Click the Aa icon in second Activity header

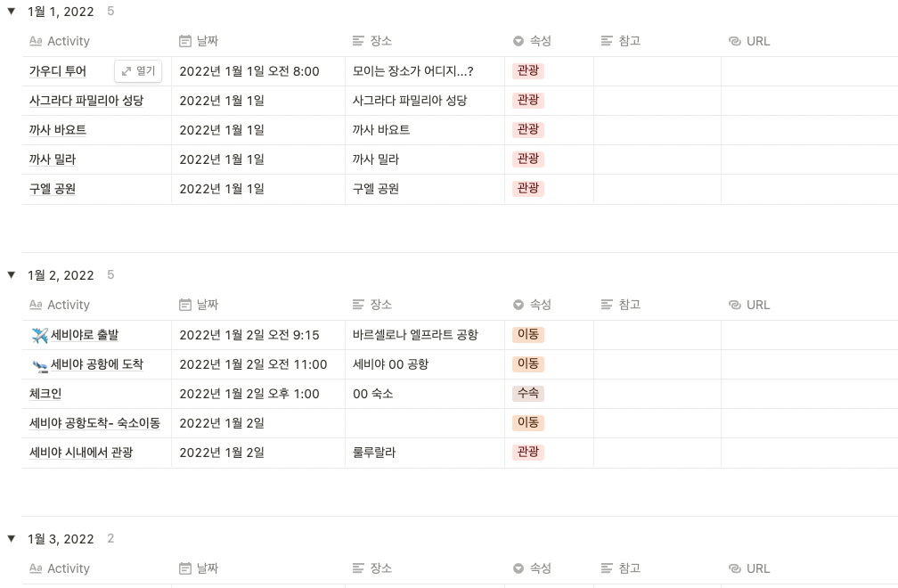(x=36, y=305)
